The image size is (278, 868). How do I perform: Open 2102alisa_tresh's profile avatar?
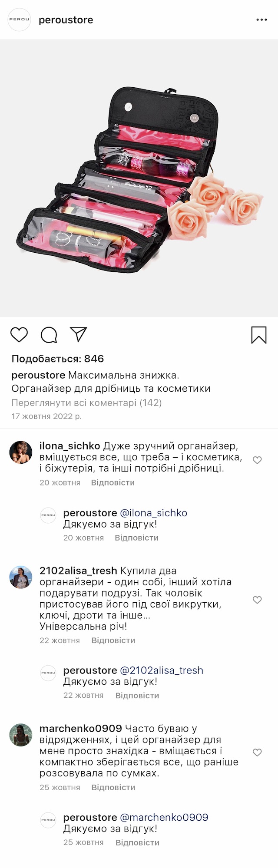click(x=21, y=577)
